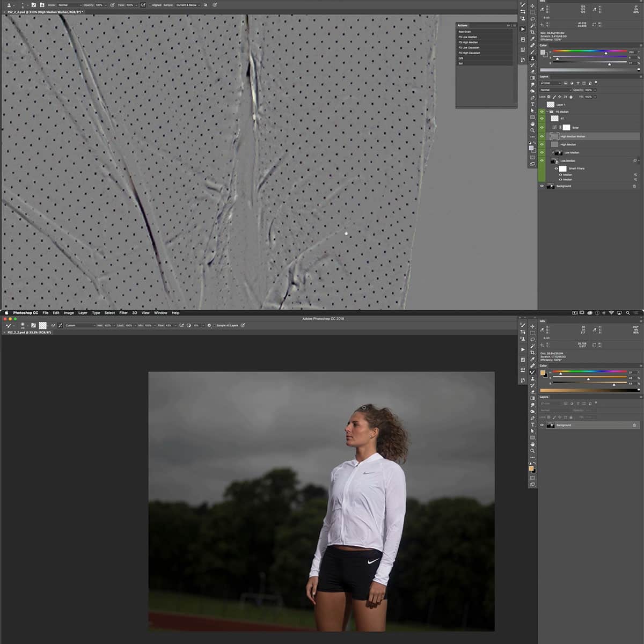Viewport: 644px width, 644px height.
Task: Hide the High Median layer in top window
Action: [542, 144]
